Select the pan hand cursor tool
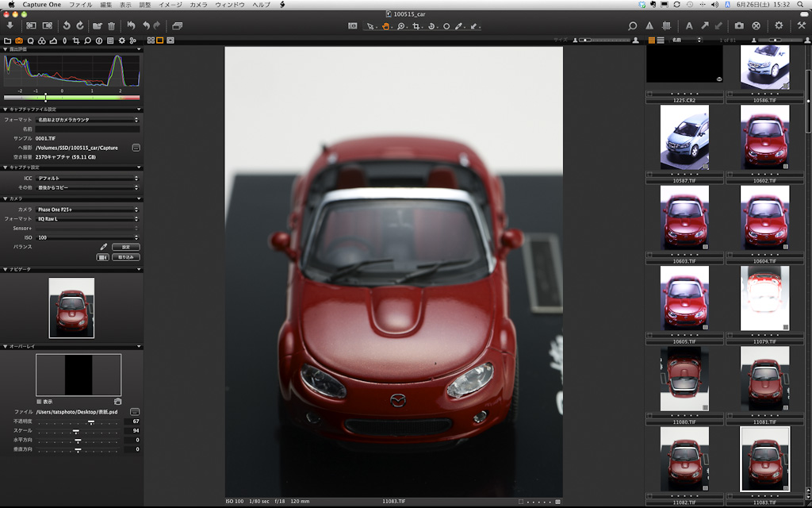 (x=386, y=26)
